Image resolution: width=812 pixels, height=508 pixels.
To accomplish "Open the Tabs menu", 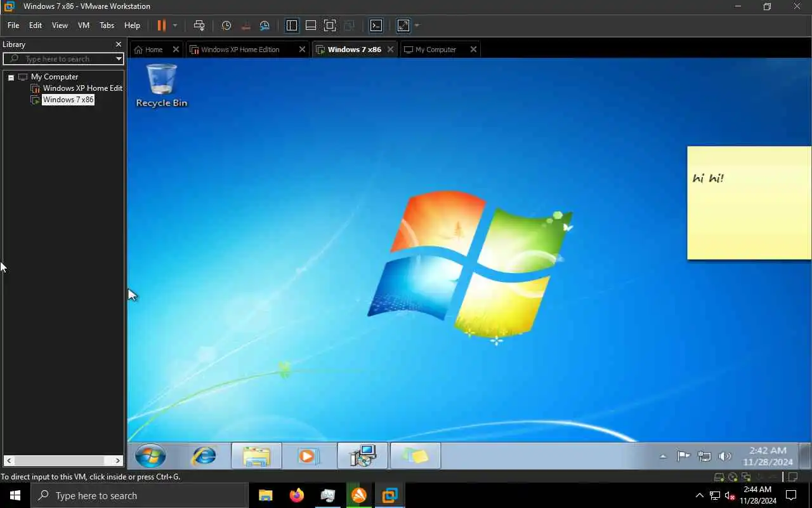I will tap(107, 25).
